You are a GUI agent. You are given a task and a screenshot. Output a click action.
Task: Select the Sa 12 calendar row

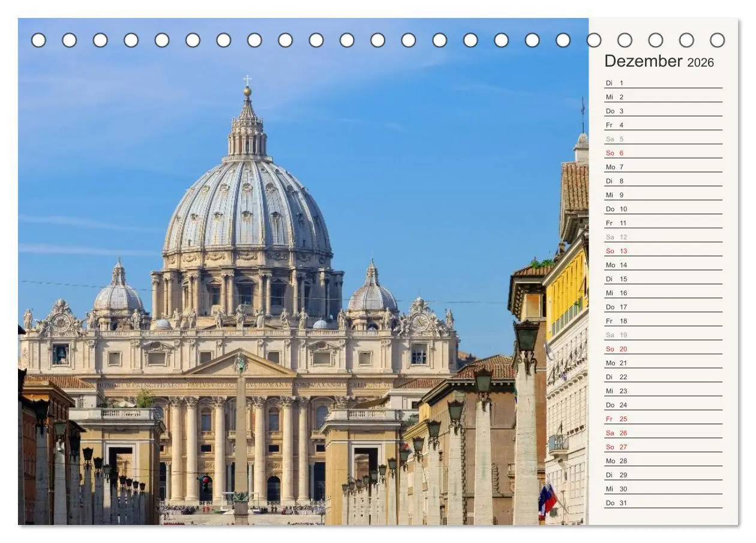pyautogui.click(x=663, y=237)
